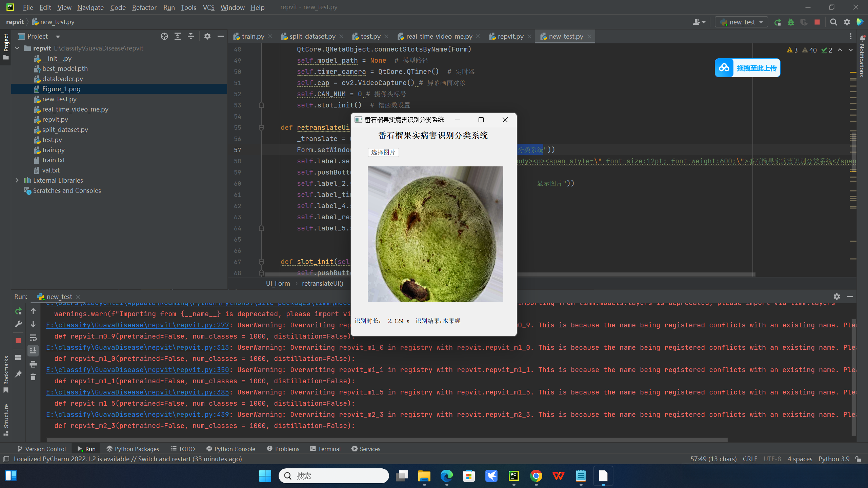Viewport: 868px width, 488px height.
Task: Switch to the repvit.py editor tab
Action: click(x=510, y=36)
